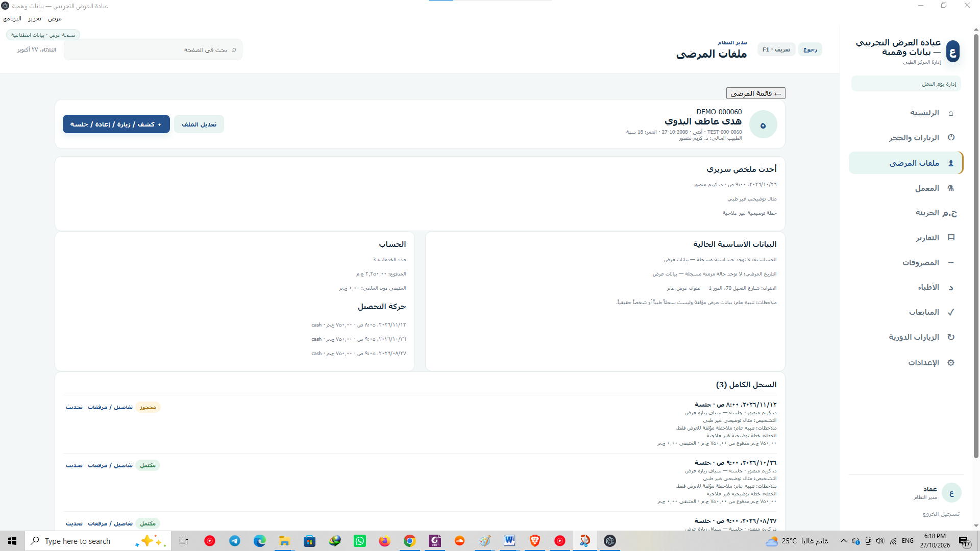This screenshot has width=980, height=551.
Task: Click تسجيل الخروج link
Action: [941, 514]
